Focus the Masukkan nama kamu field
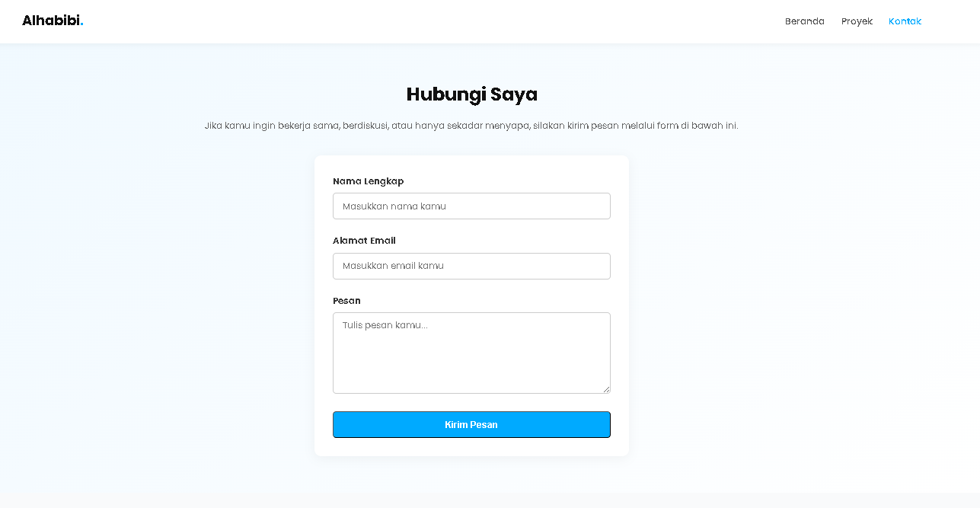980x508 pixels. click(x=471, y=206)
